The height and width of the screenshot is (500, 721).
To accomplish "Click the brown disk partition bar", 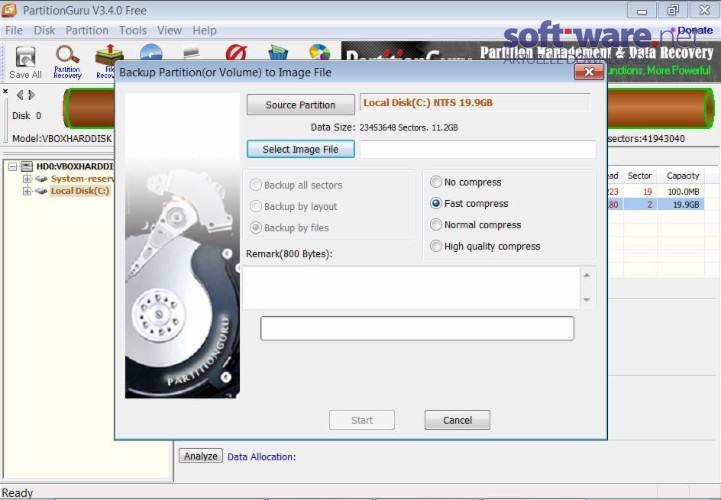I will pos(660,108).
